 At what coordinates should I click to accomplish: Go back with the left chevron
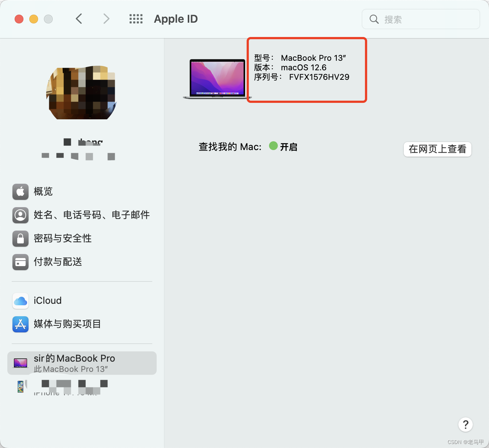click(79, 19)
